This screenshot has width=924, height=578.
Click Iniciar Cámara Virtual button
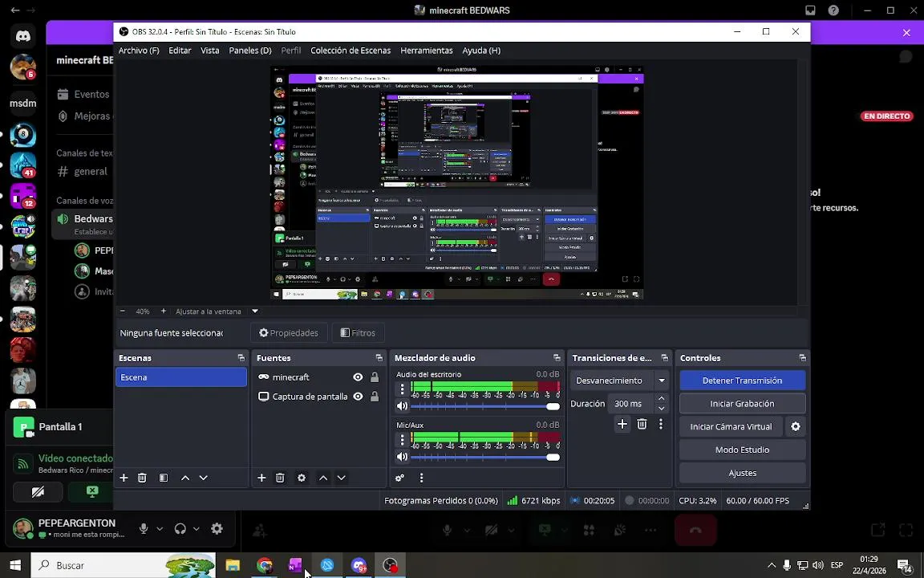731,426
